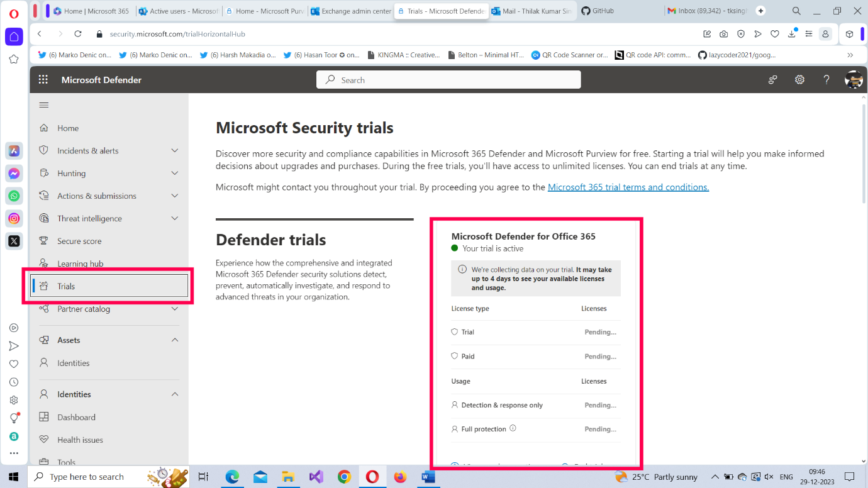Open the Help question mark icon
This screenshot has height=488, width=868.
[826, 80]
